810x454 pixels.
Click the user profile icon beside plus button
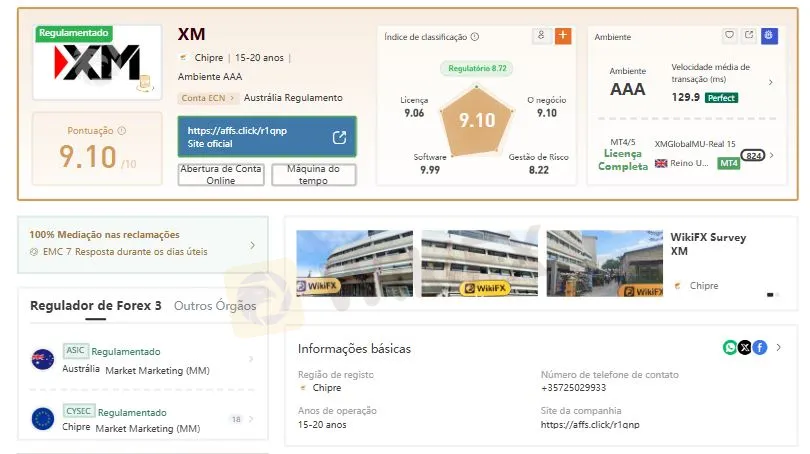click(541, 36)
